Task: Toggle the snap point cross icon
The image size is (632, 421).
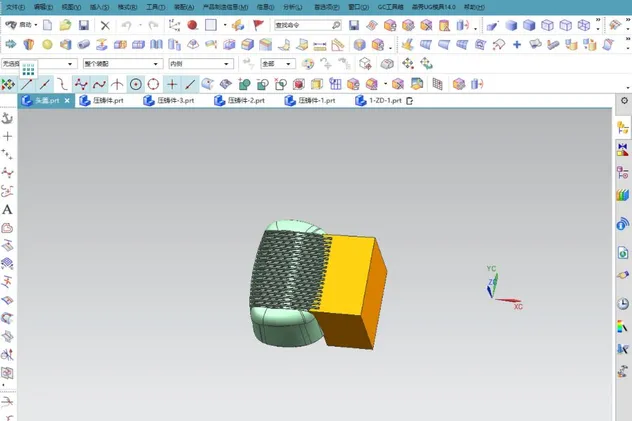Action: [172, 84]
